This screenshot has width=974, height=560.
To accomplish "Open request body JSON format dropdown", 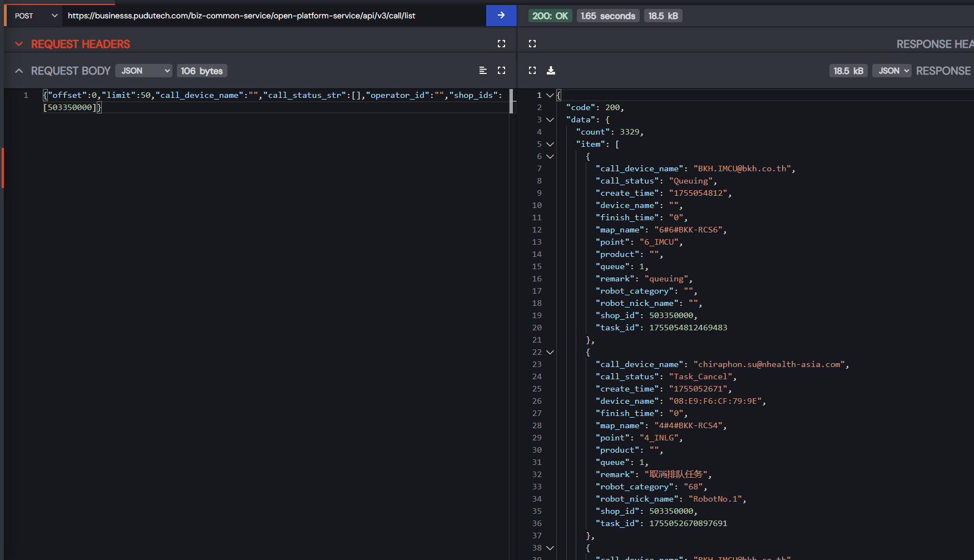I will (145, 71).
